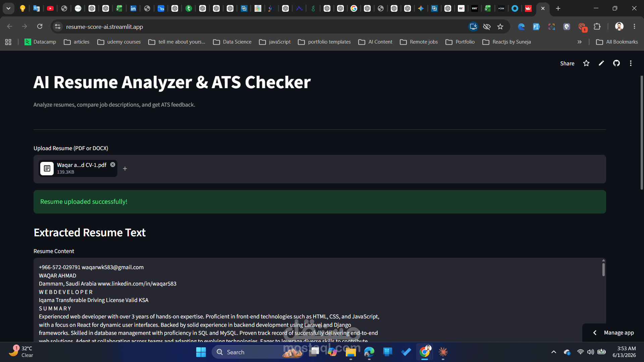Open the Chrome profile avatar
The image size is (644, 362).
pyautogui.click(x=619, y=26)
